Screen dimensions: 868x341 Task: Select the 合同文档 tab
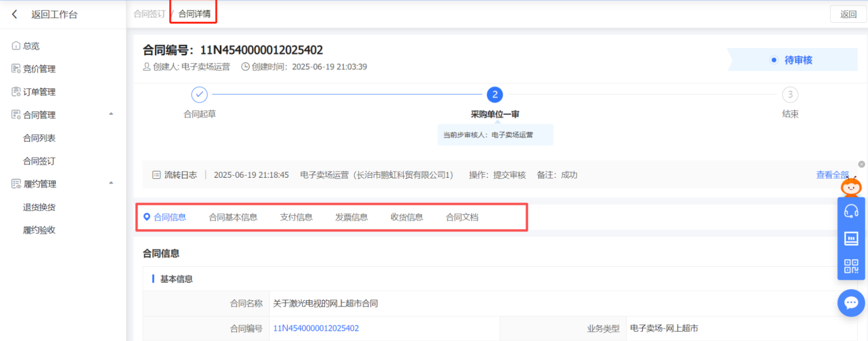[462, 217]
